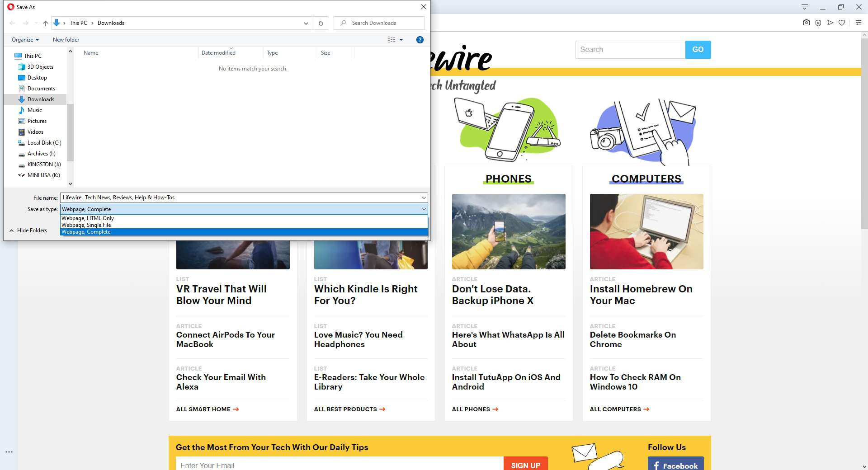The height and width of the screenshot is (470, 868).
Task: Click the Facebook follow button
Action: [x=675, y=464]
